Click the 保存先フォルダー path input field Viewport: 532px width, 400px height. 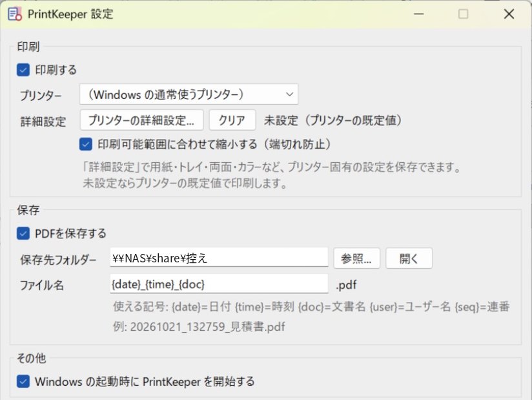pyautogui.click(x=219, y=258)
